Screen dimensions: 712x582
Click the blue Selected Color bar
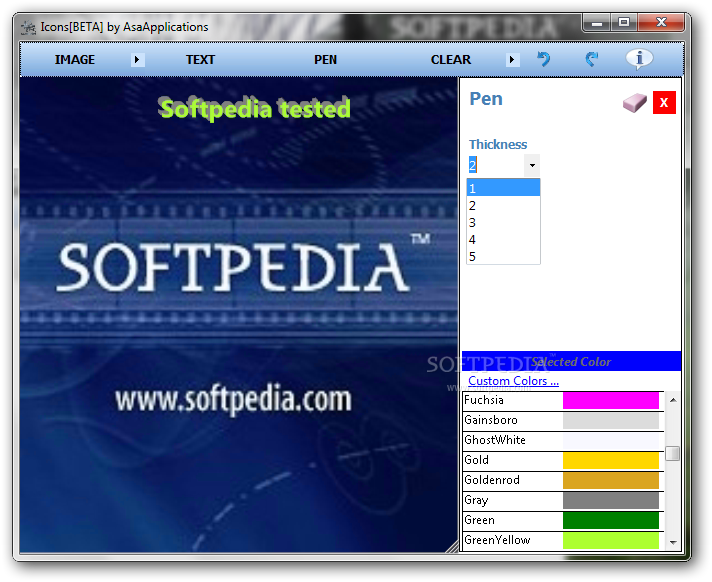point(571,361)
